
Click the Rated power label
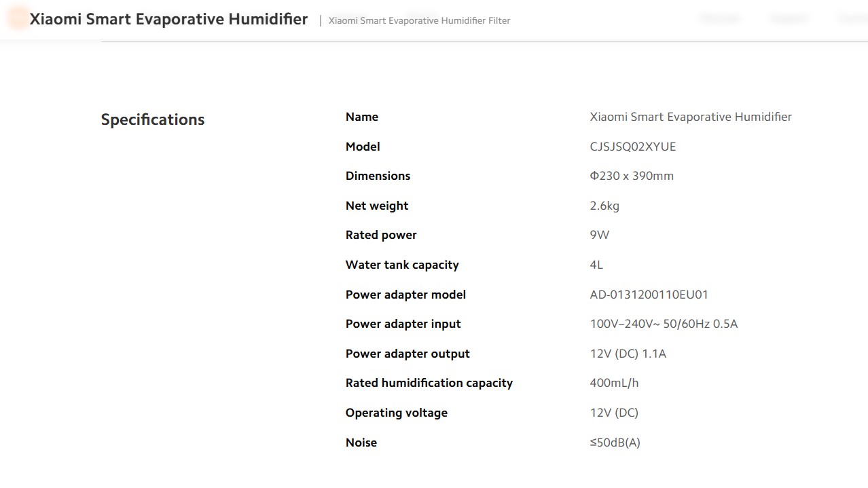tap(381, 235)
